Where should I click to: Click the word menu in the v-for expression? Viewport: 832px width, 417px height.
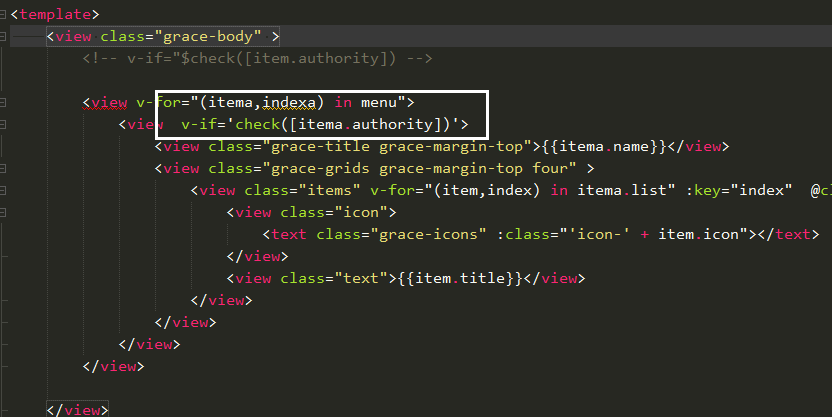[x=379, y=102]
